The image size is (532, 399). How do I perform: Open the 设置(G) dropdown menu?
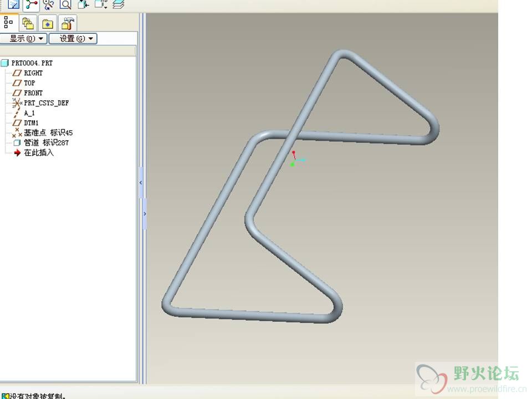73,39
